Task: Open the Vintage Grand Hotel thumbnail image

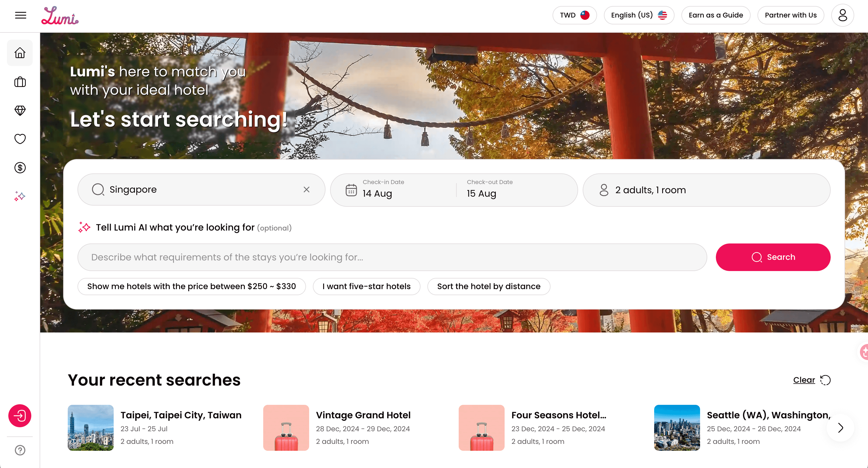Action: (286, 428)
